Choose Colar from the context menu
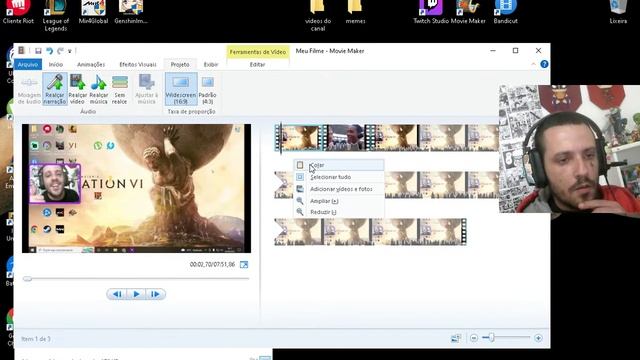This screenshot has height=360, width=640. (x=339, y=165)
